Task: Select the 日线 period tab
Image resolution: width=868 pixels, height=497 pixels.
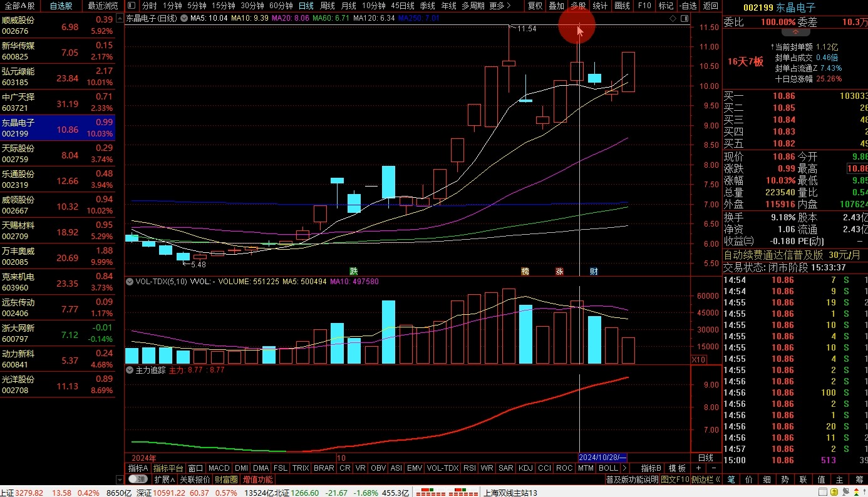Action: coord(306,6)
